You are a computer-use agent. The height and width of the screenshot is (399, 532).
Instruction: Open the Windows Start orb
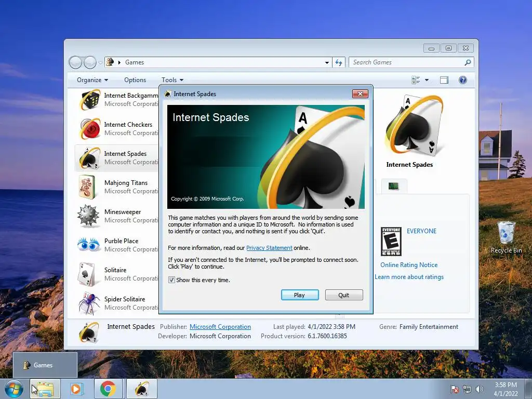14,389
